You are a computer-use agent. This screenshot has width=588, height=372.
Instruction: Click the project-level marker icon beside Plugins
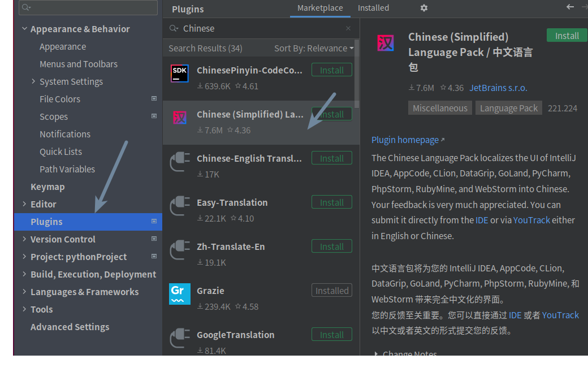[154, 221]
